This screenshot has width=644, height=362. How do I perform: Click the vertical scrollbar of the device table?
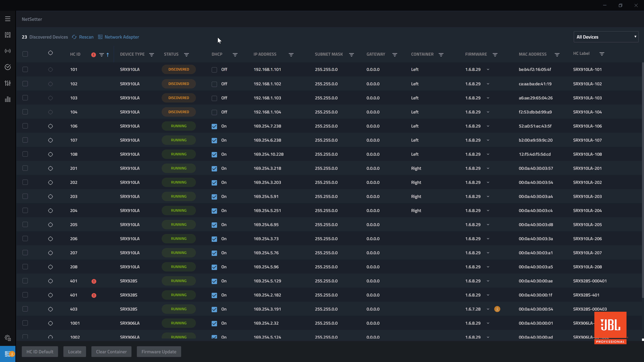point(642,180)
